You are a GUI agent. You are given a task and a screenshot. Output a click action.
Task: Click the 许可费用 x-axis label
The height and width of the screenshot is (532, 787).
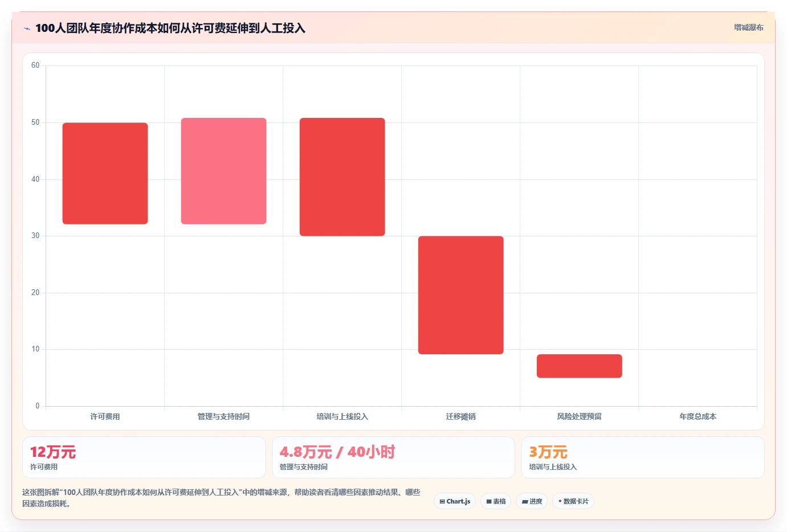pos(105,416)
